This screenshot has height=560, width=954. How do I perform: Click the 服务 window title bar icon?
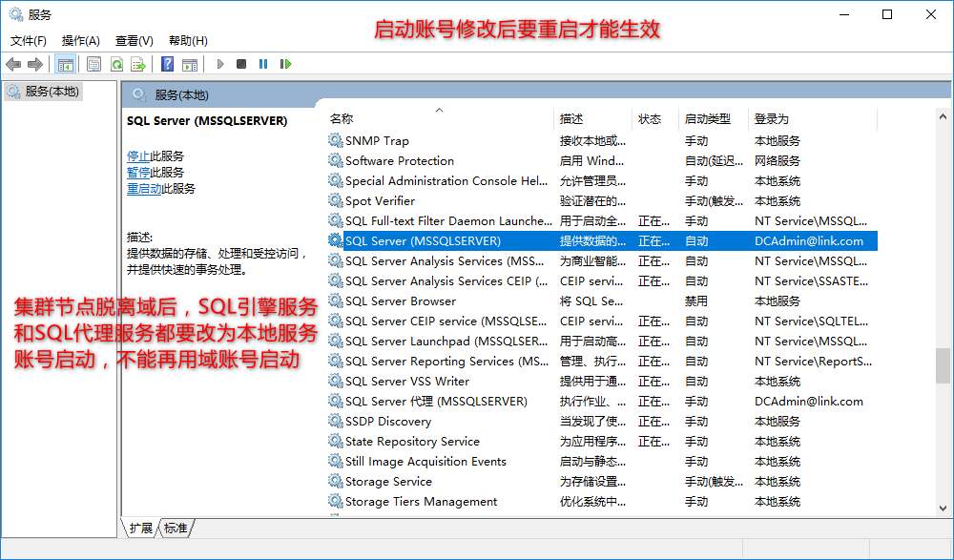[x=16, y=14]
